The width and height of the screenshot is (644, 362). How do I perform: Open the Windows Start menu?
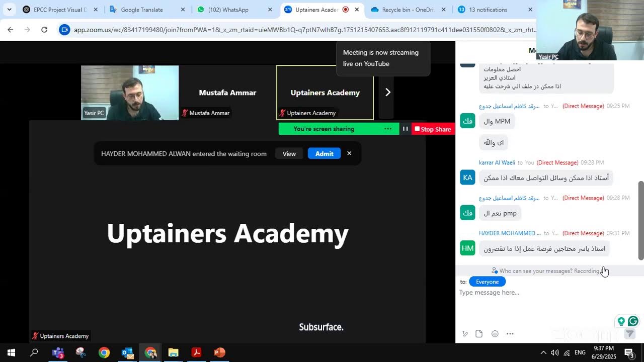11,352
